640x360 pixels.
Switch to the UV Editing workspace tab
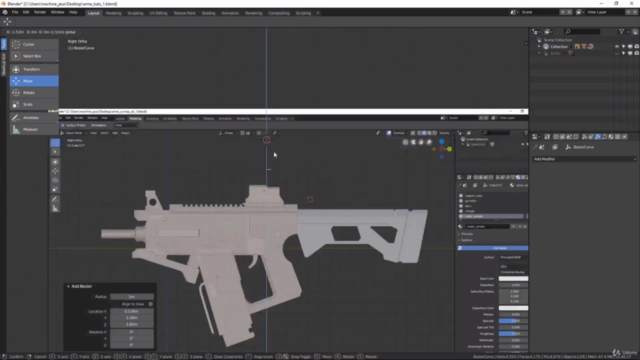pyautogui.click(x=158, y=13)
